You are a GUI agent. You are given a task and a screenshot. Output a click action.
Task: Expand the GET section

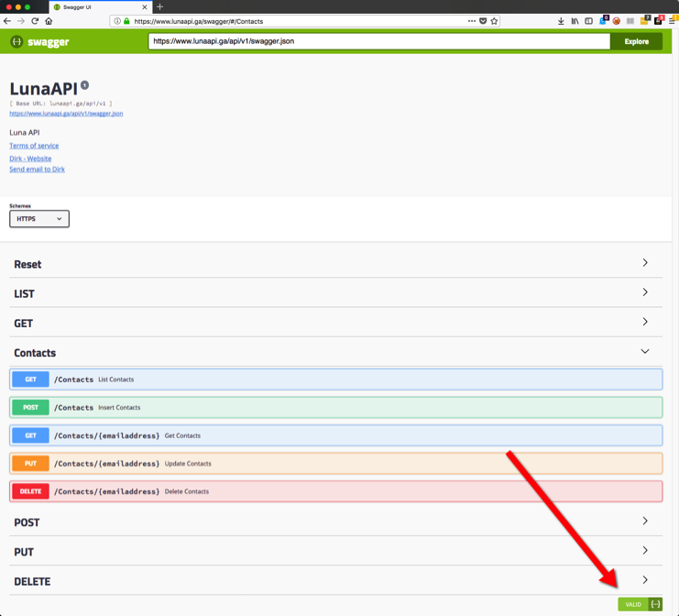click(x=335, y=323)
